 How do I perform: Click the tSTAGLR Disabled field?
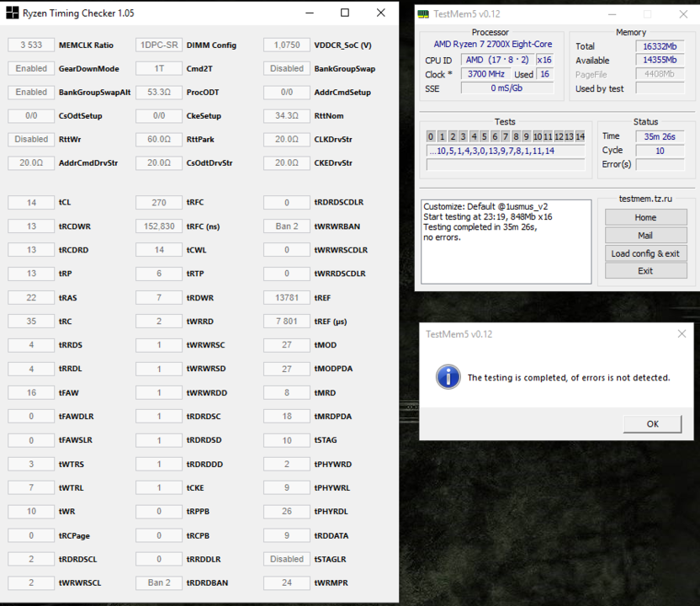click(287, 559)
